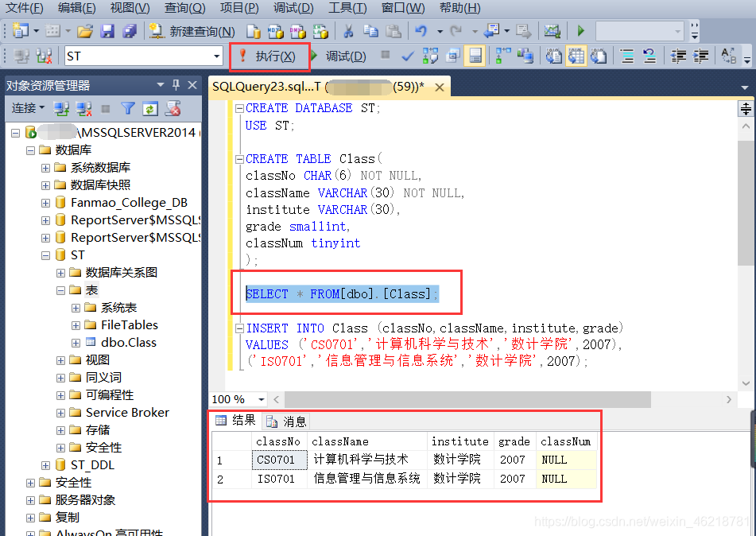Image resolution: width=756 pixels, height=536 pixels.
Task: Collapse the ST database node
Action: tap(45, 255)
